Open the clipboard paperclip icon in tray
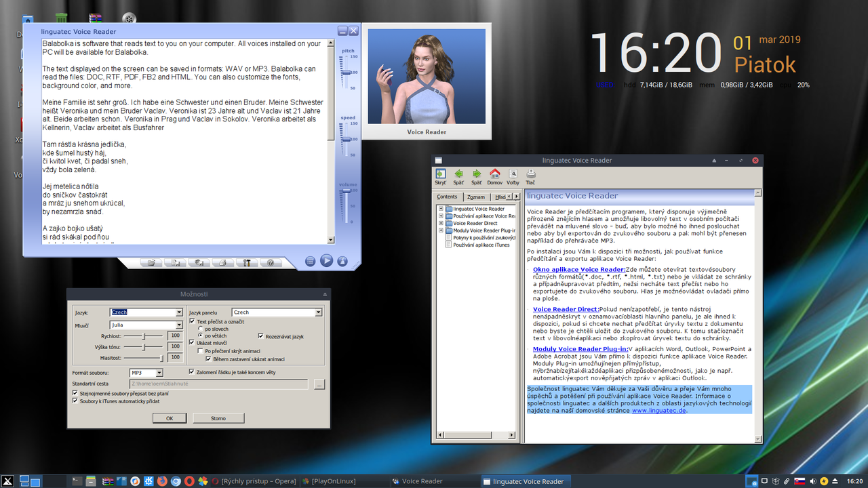Screen dimensions: 868x488 787,481
